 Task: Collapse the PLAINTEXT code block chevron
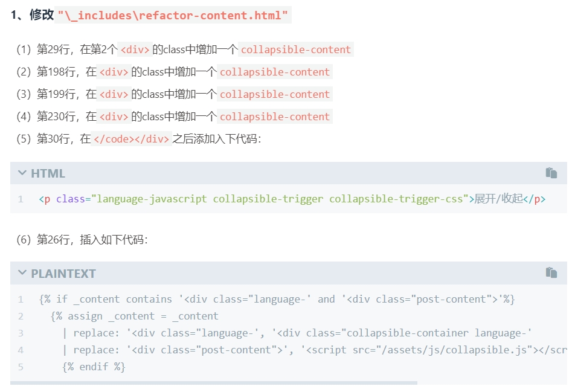coord(22,273)
